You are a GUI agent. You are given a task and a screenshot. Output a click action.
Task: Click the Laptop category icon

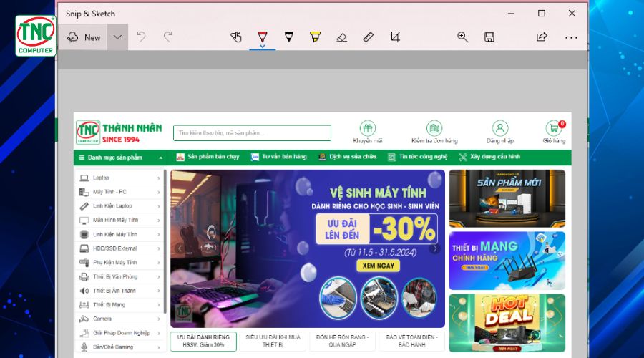point(84,178)
